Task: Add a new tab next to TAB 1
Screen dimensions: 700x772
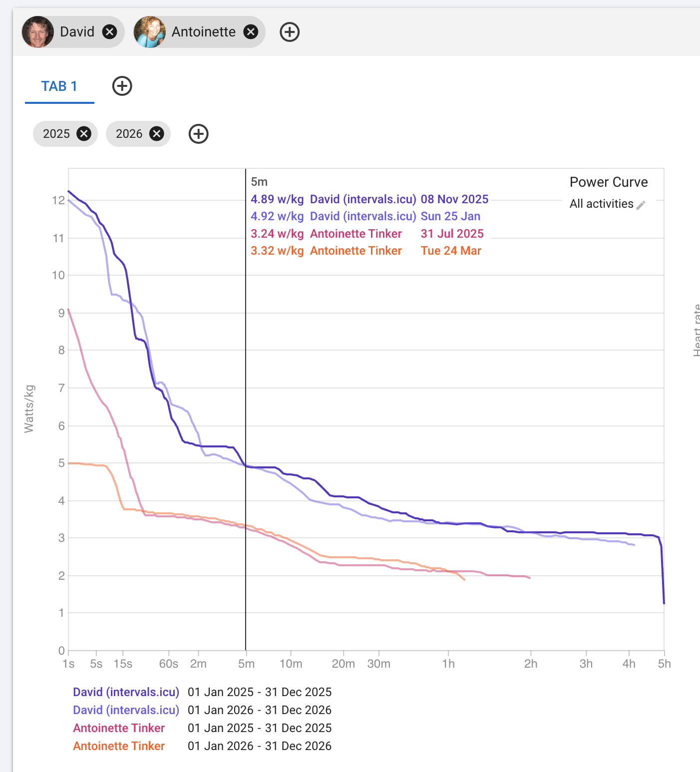Action: point(122,86)
